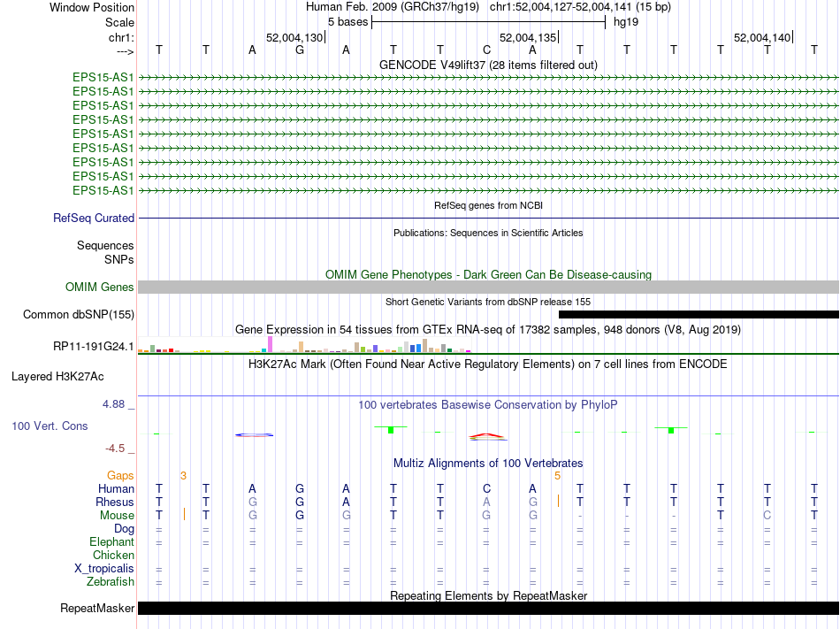Click the Human alignment row label

[116, 488]
